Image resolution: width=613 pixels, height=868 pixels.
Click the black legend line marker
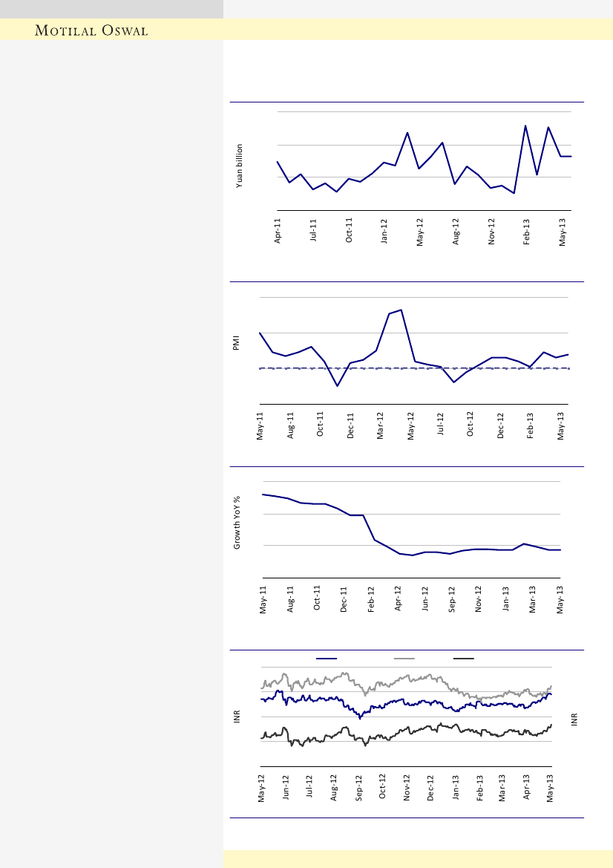point(464,658)
